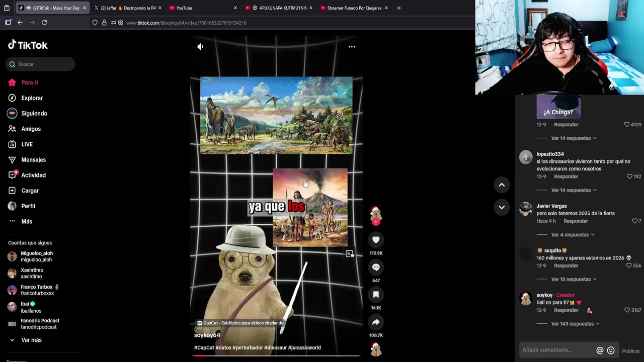Screen dimensions: 644x362
Task: Expand Ver 4 respuestas under Javier Vargas
Action: (x=573, y=235)
